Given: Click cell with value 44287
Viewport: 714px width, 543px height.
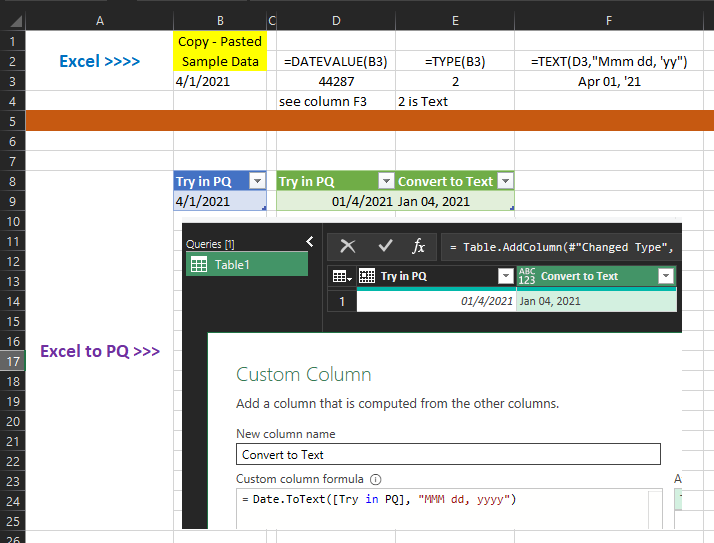Looking at the screenshot, I should (336, 82).
